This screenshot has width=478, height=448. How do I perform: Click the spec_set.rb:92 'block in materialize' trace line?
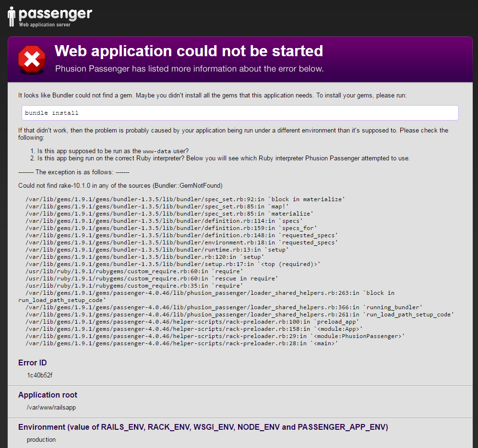185,199
